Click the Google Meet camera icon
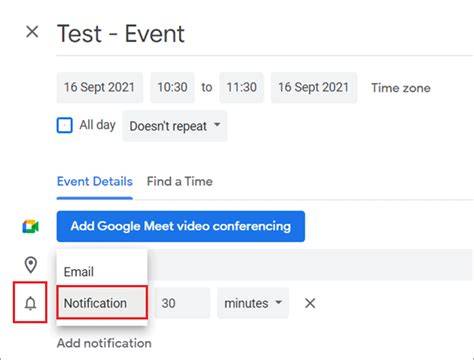The height and width of the screenshot is (360, 474). pyautogui.click(x=30, y=227)
